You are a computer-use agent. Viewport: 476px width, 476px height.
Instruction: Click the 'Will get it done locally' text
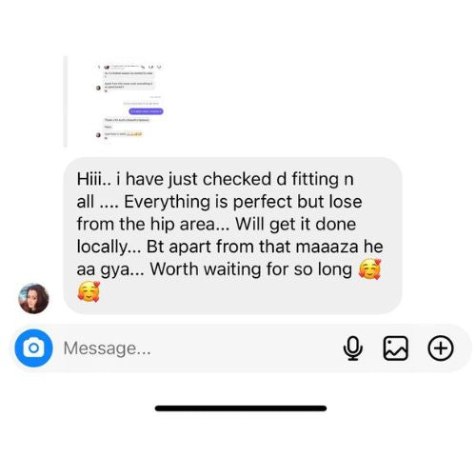point(216,235)
